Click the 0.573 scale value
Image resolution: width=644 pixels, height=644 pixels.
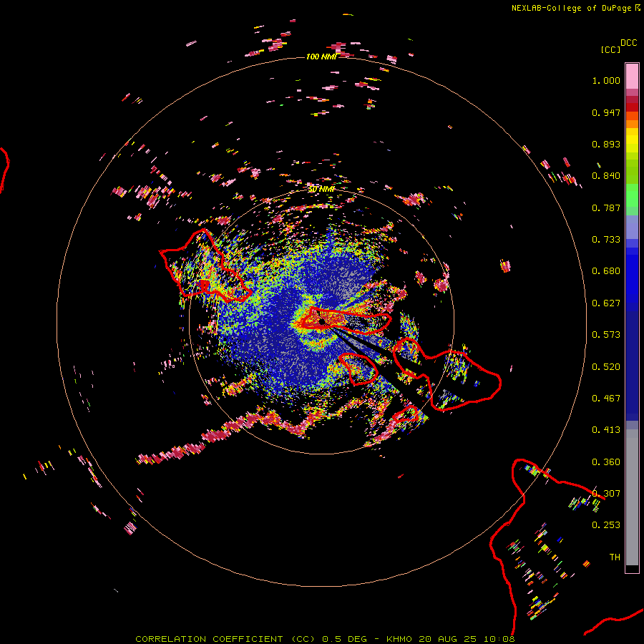tap(606, 335)
